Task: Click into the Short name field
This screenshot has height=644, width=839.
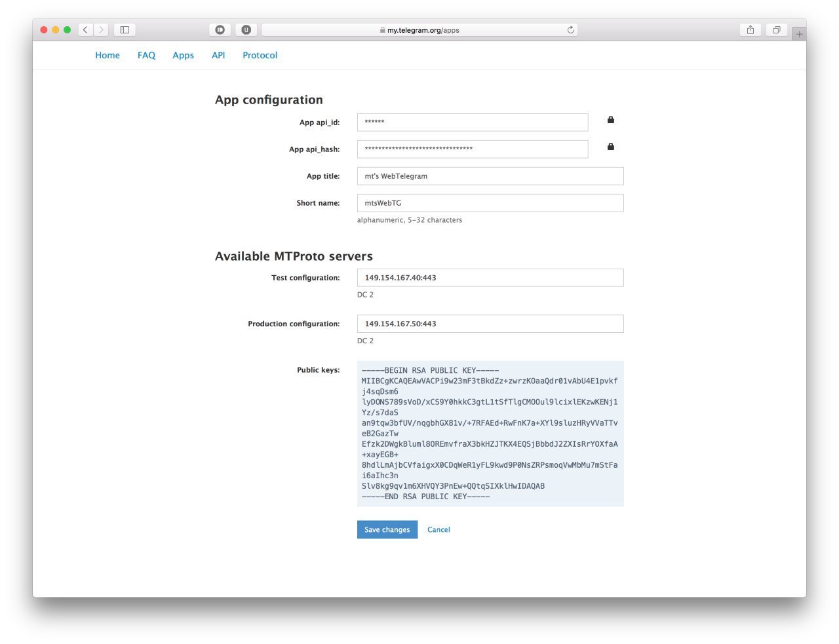Action: (x=490, y=203)
